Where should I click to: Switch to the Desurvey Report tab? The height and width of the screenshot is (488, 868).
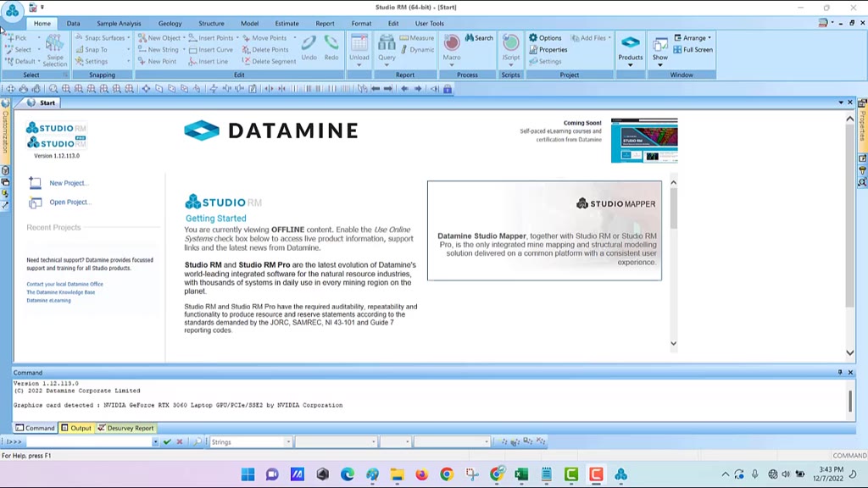point(126,428)
